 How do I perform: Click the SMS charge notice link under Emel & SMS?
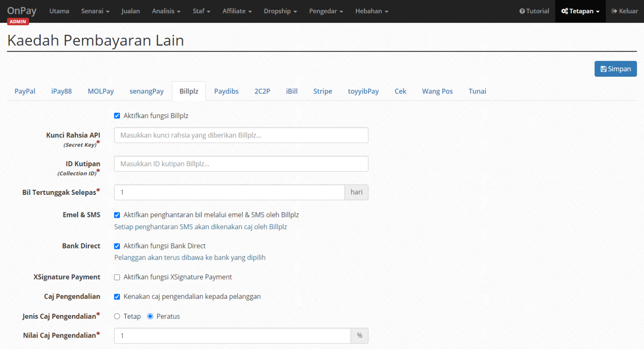click(x=200, y=226)
